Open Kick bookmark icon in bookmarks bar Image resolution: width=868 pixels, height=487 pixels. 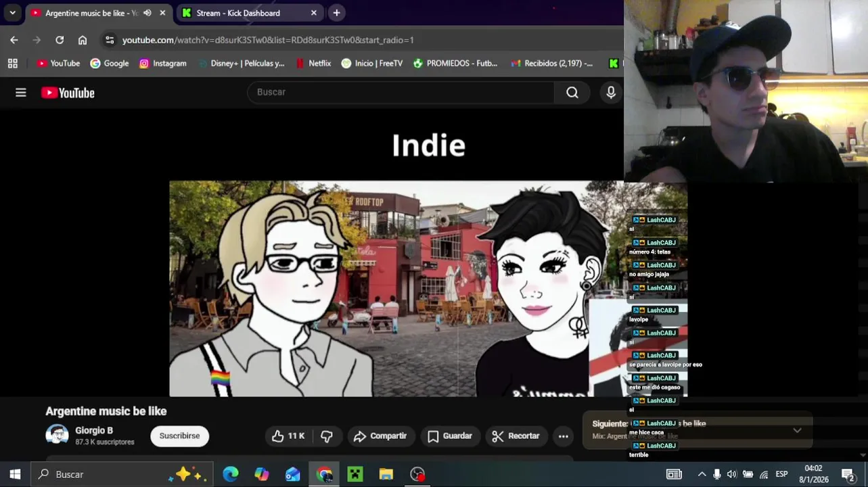(613, 63)
